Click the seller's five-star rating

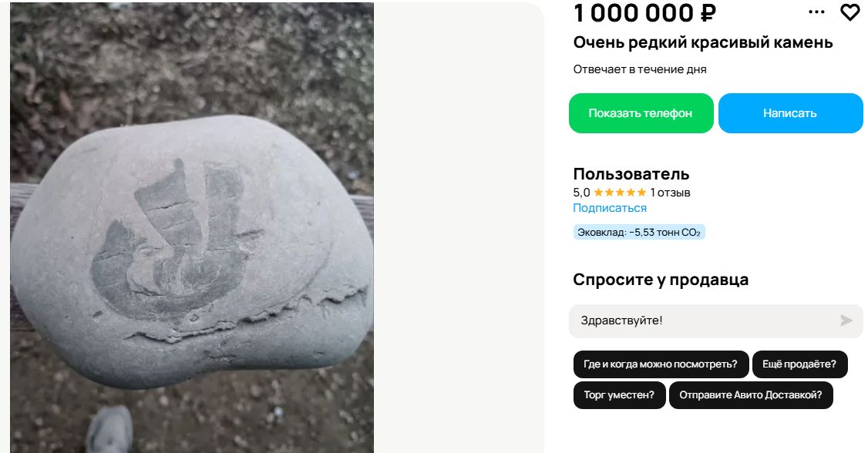(x=620, y=193)
